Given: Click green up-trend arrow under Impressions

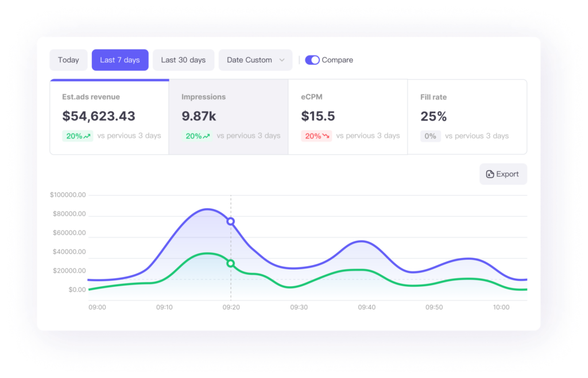Looking at the screenshot, I should click(206, 136).
